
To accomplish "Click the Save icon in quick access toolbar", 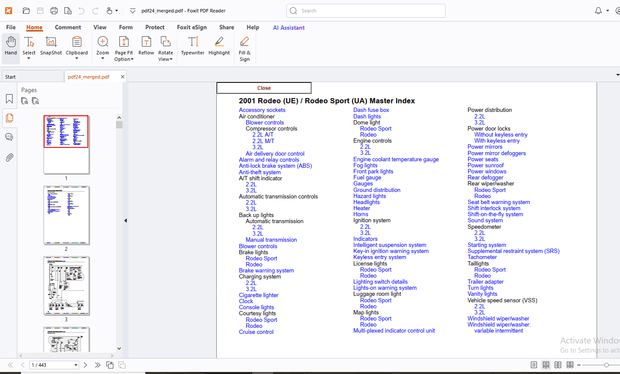I will click(x=40, y=11).
